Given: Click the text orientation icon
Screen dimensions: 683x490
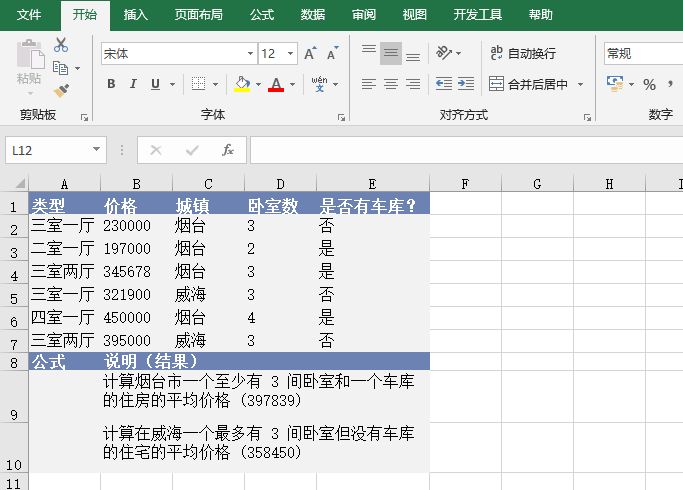Looking at the screenshot, I should point(441,53).
